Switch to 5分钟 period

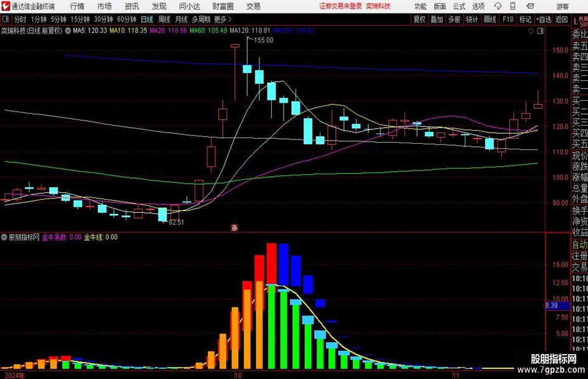58,19
